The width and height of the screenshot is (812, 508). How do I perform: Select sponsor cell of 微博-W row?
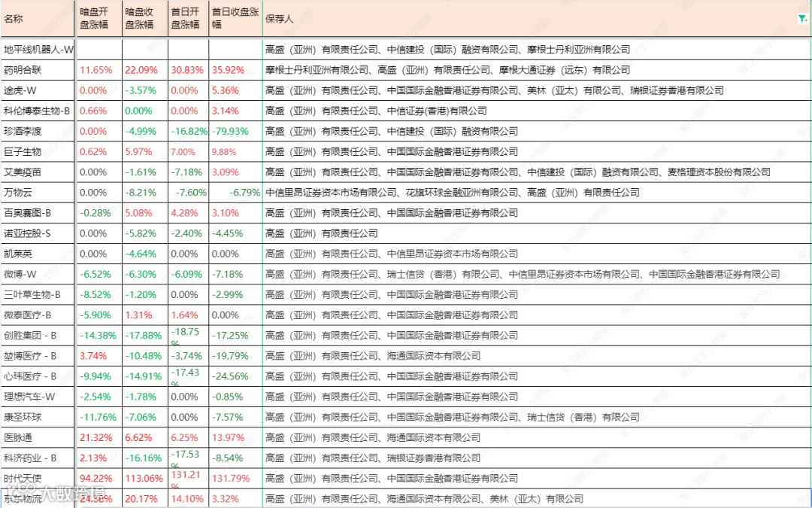(x=537, y=274)
